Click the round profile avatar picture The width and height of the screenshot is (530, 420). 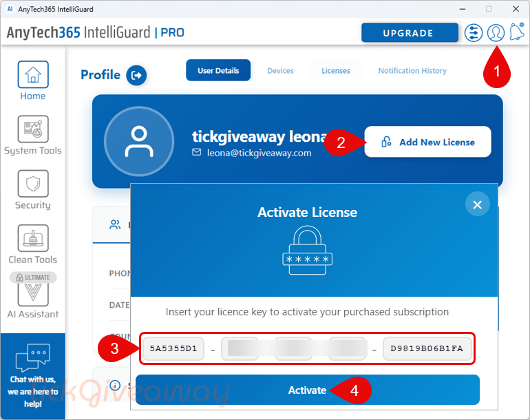pos(139,141)
